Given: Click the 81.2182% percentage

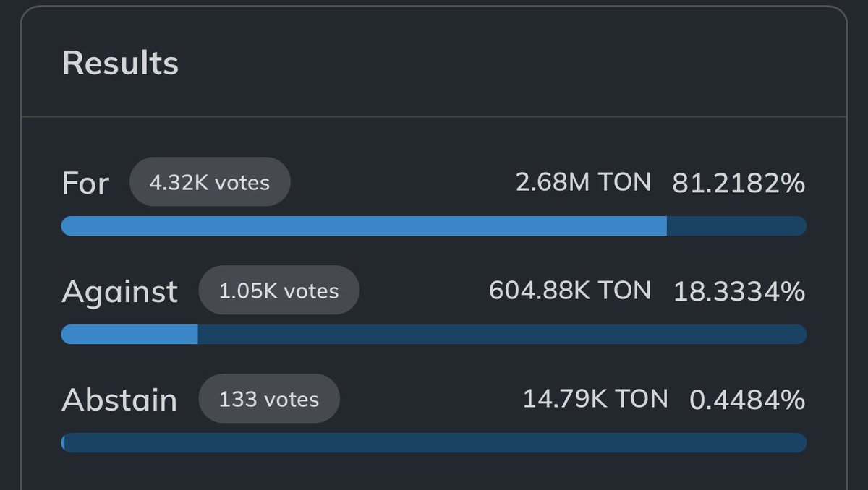Looking at the screenshot, I should point(739,183).
